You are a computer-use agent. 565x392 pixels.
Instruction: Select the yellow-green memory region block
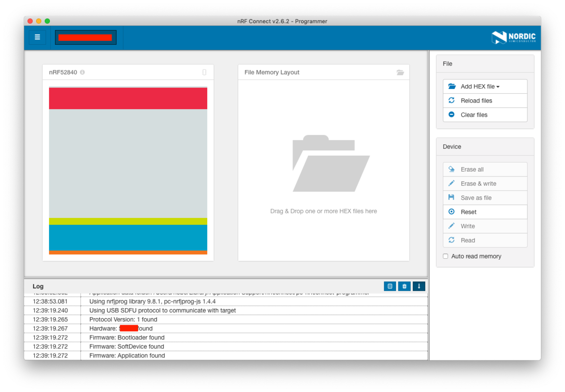pyautogui.click(x=128, y=221)
